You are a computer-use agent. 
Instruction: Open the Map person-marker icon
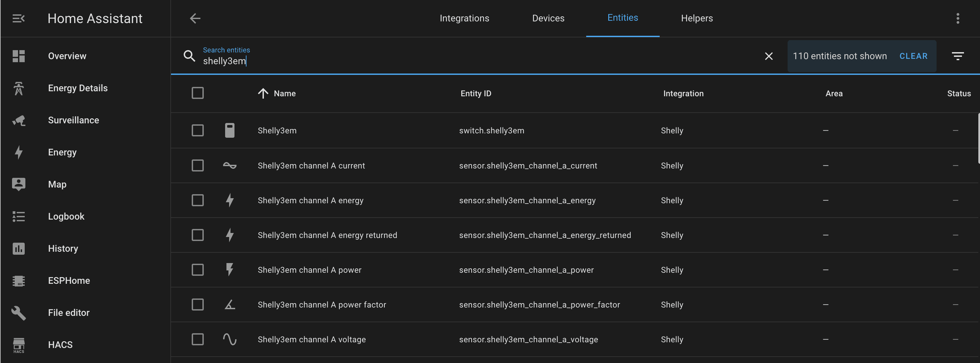pyautogui.click(x=18, y=185)
